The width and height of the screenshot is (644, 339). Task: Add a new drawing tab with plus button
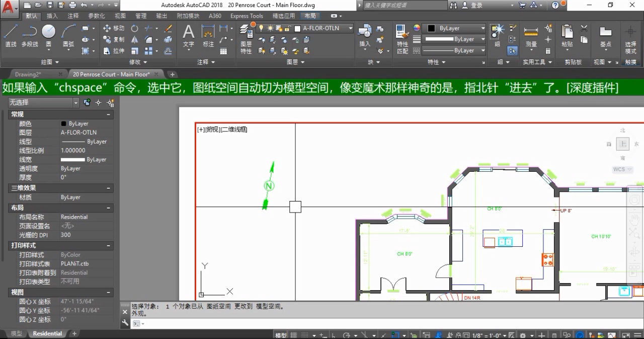coord(173,74)
